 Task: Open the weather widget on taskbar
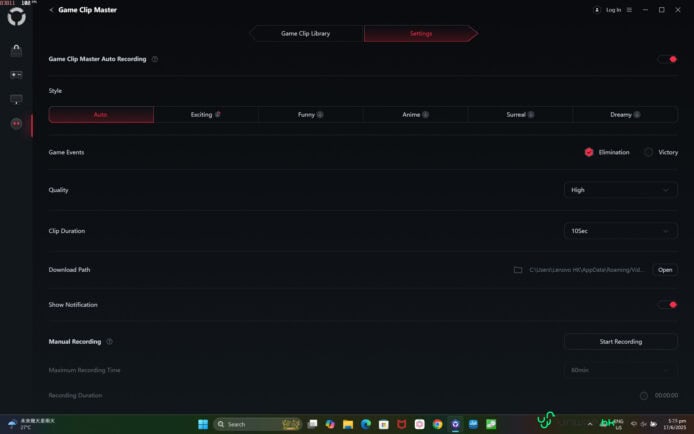click(31, 424)
